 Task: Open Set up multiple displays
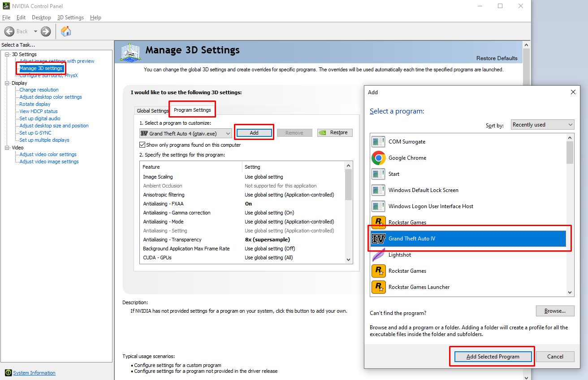pyautogui.click(x=44, y=140)
